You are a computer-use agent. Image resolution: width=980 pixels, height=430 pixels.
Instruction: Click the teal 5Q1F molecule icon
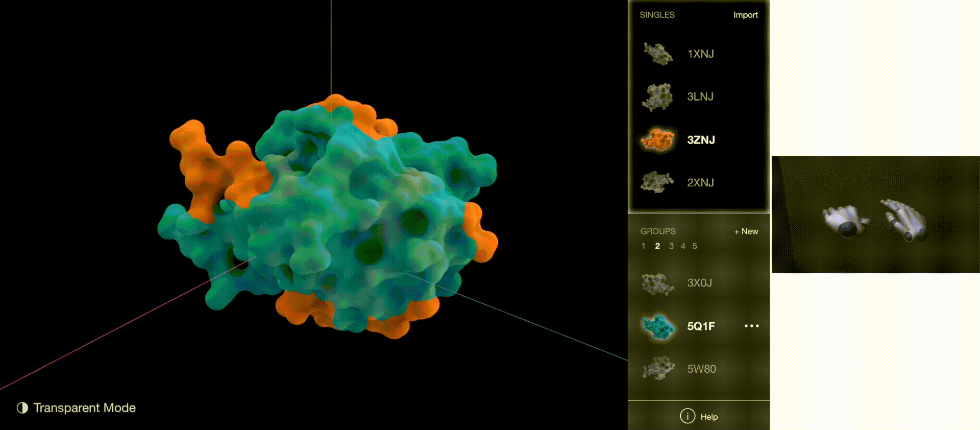(658, 326)
